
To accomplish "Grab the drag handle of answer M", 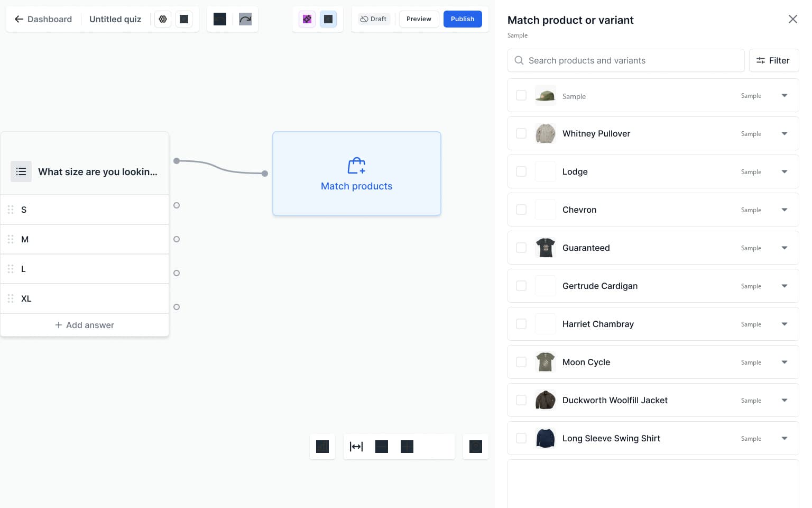I will 11,239.
